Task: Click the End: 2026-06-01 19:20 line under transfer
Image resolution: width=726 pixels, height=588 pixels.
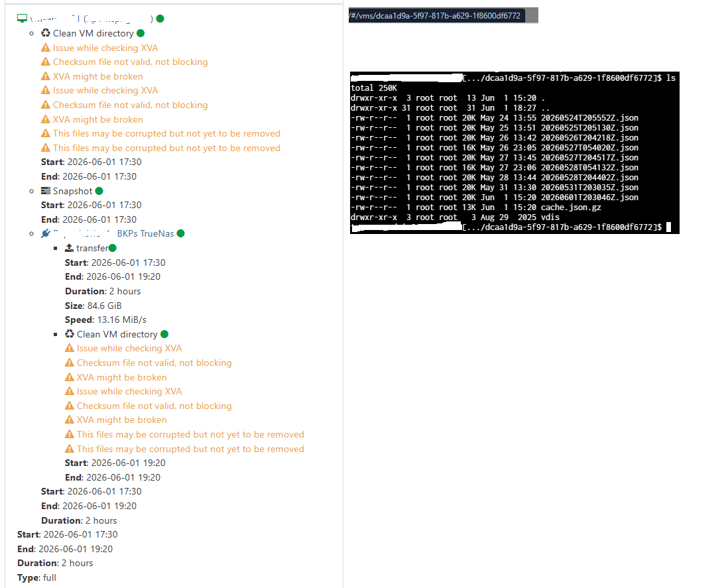Action: pyautogui.click(x=113, y=276)
